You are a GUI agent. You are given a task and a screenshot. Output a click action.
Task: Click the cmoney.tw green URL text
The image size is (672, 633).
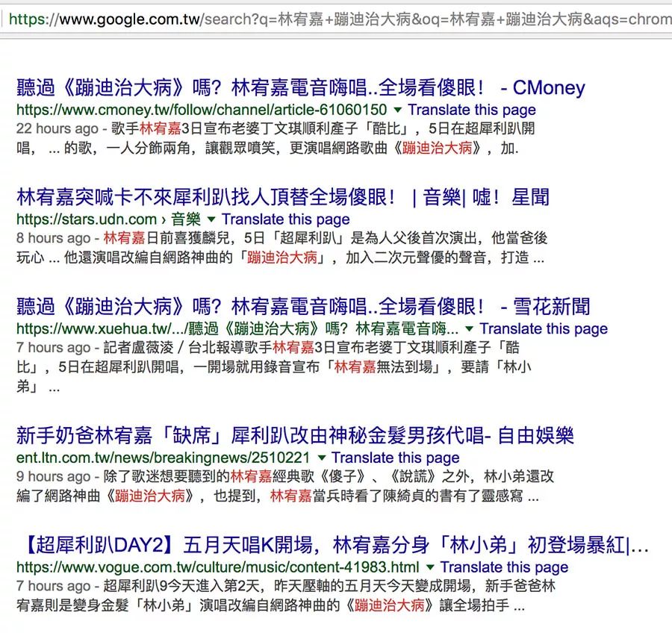coord(202,110)
